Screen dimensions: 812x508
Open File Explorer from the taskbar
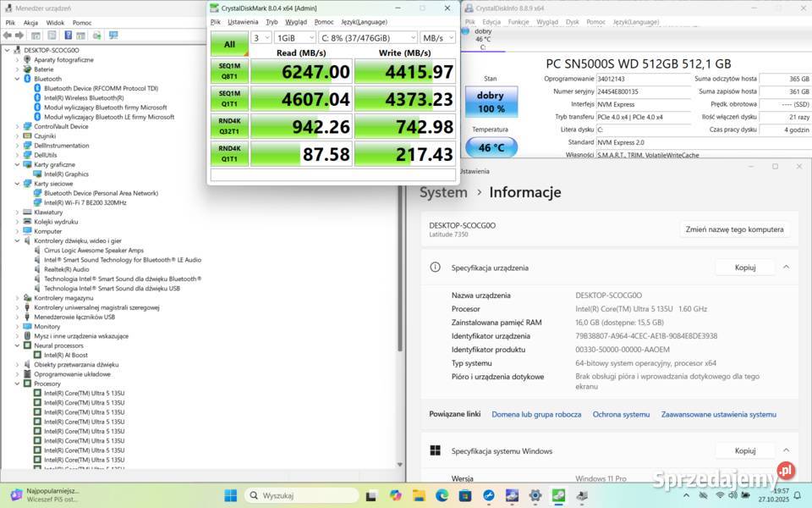419,495
